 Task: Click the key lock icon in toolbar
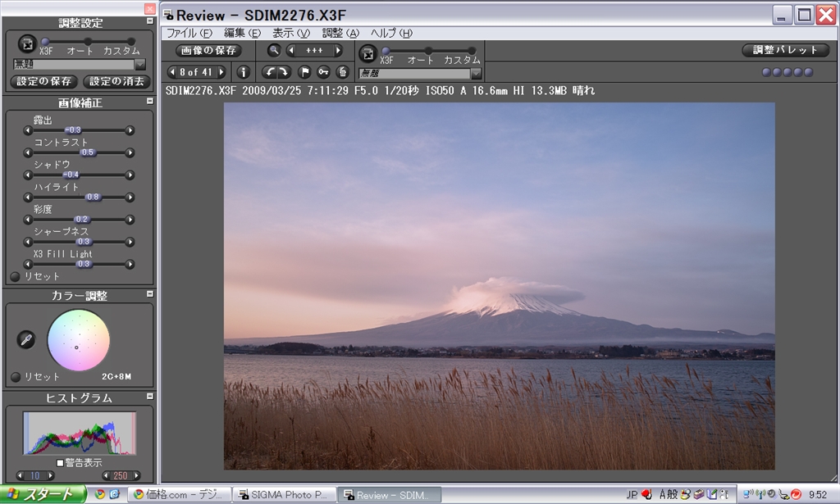[x=324, y=72]
